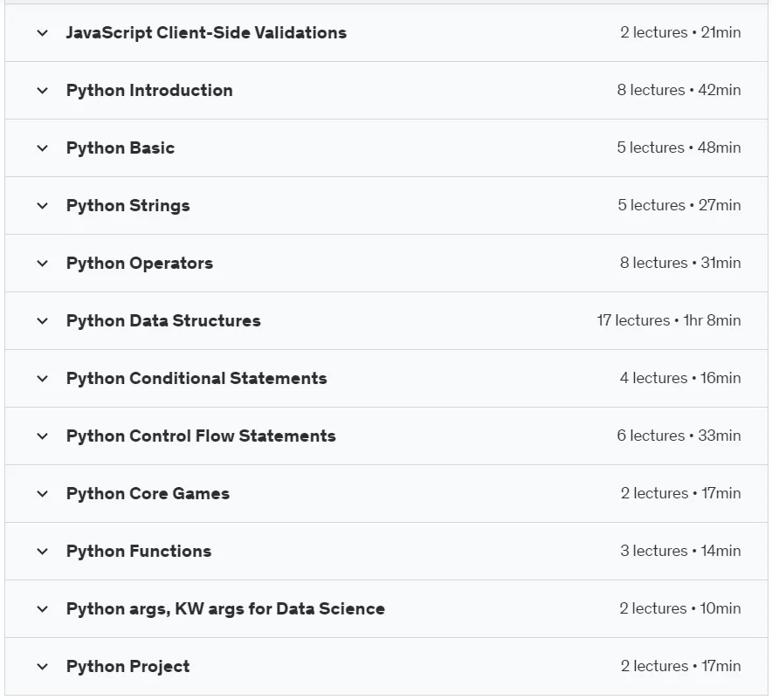772x700 pixels.
Task: Expand the Python Project section chevron
Action: tap(42, 666)
